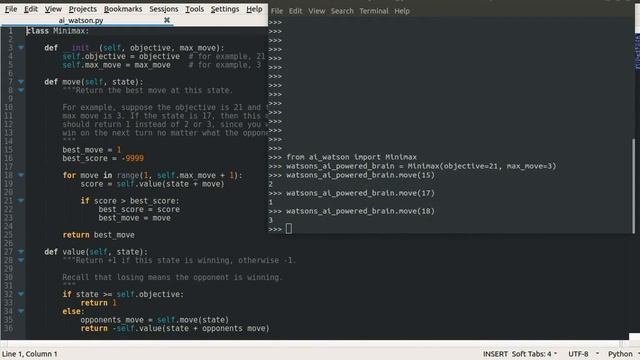Click the 'return best_move' line
The width and height of the screenshot is (640, 360).
tap(98, 235)
